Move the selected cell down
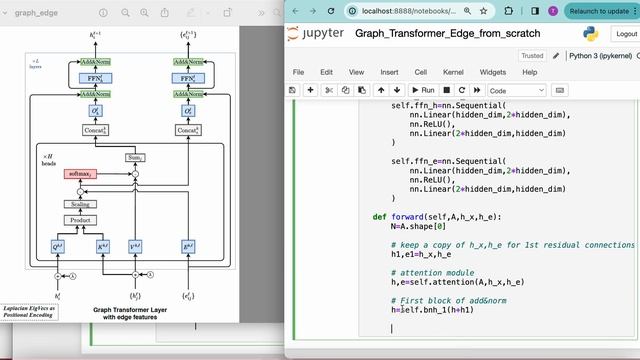This screenshot has width=640, height=360. tap(397, 90)
